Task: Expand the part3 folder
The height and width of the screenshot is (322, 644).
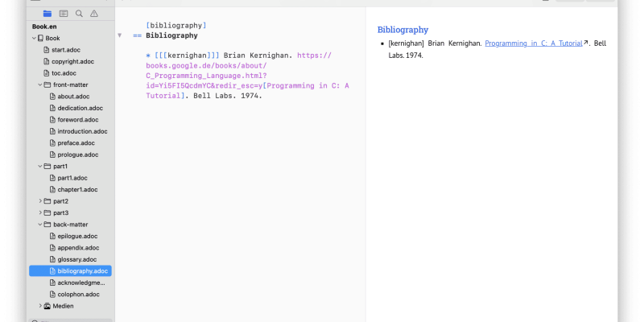Action: click(40, 213)
